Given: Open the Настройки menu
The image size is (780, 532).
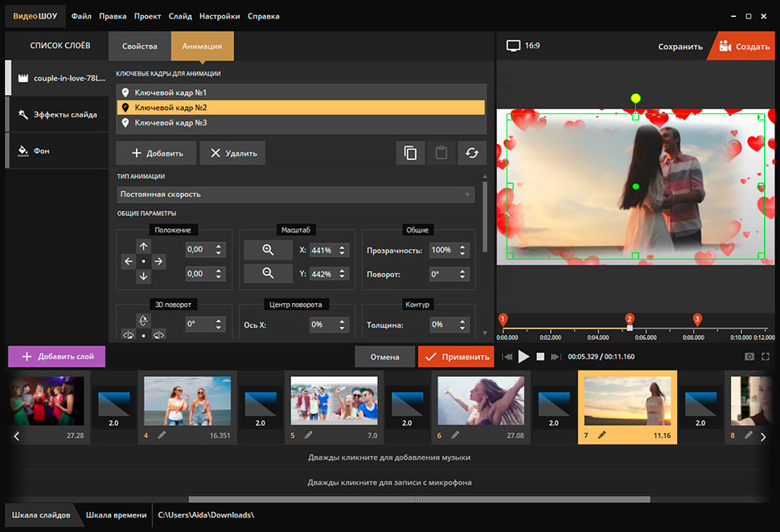Looking at the screenshot, I should (x=220, y=16).
